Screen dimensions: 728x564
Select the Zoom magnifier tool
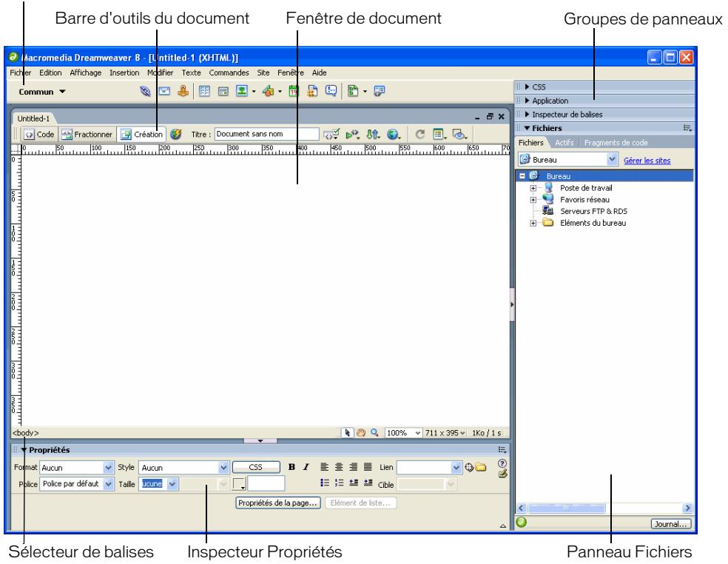[374, 432]
